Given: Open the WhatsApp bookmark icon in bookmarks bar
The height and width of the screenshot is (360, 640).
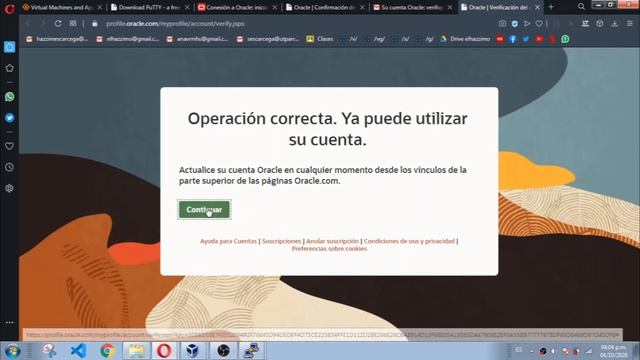Looking at the screenshot, I should [565, 39].
